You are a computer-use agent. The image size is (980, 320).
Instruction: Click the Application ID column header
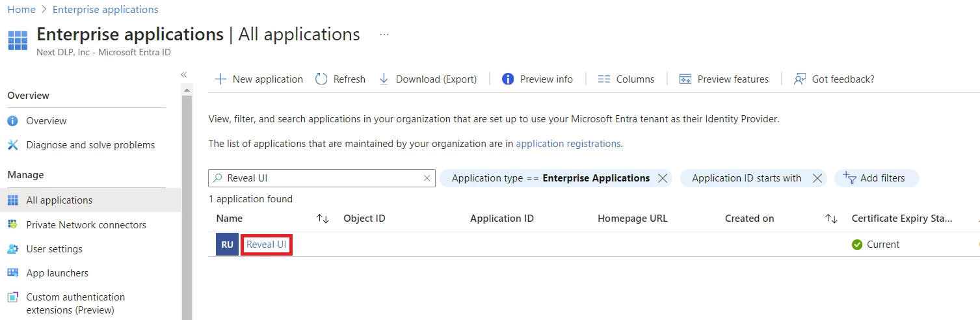tap(502, 219)
